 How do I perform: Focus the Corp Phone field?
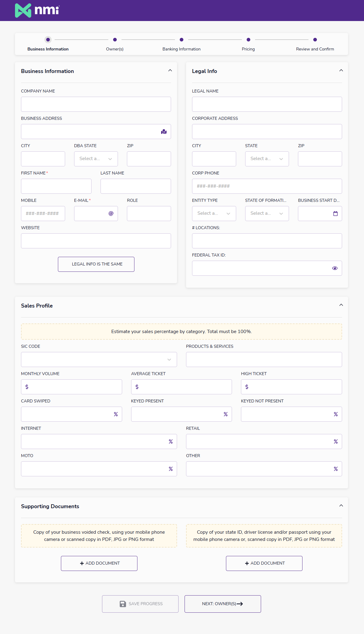[x=267, y=186]
